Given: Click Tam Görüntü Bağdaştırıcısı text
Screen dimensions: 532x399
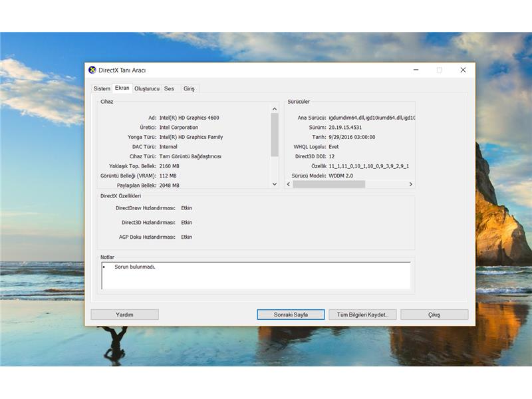Looking at the screenshot, I should click(x=190, y=156).
